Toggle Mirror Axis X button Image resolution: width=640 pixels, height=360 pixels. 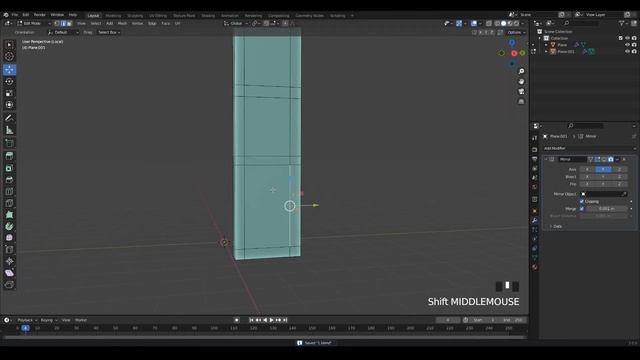click(587, 169)
